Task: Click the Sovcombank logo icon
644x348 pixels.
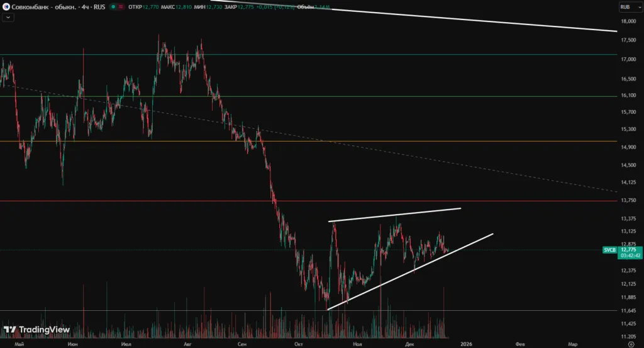Action: (5, 7)
